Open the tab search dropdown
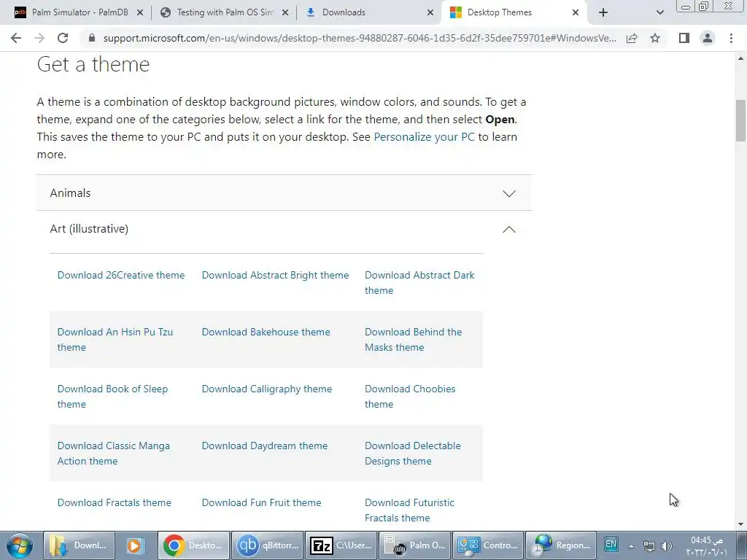The image size is (747, 560). pos(659,12)
